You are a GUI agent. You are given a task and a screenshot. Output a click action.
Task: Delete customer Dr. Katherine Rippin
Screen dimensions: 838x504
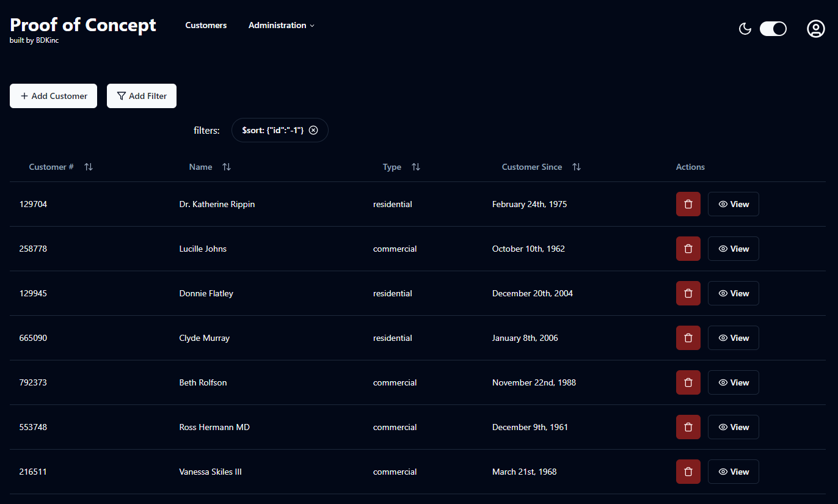(x=688, y=204)
